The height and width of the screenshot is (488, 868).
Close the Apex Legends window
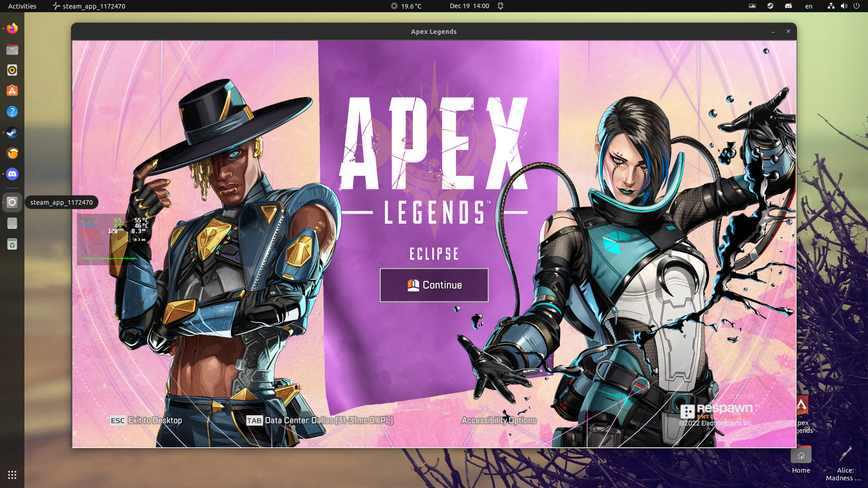pos(788,32)
